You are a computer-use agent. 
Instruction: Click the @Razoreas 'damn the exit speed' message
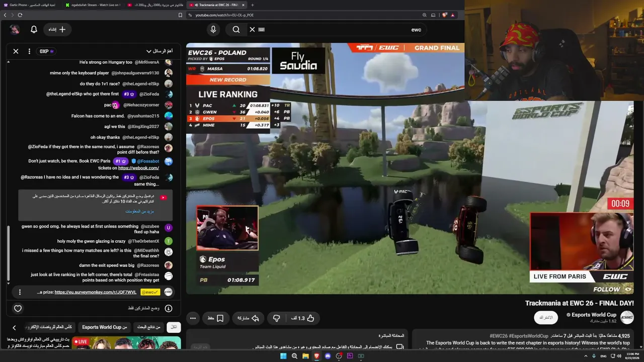point(119,265)
